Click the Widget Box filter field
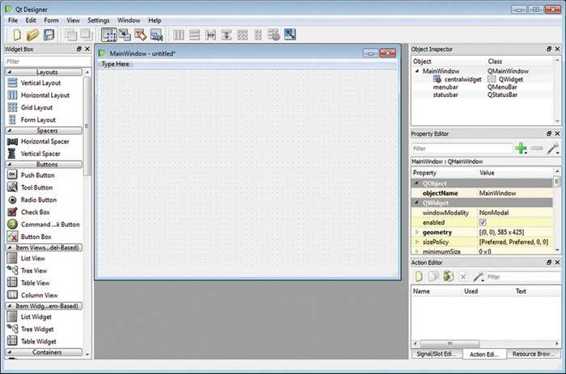 tap(47, 61)
